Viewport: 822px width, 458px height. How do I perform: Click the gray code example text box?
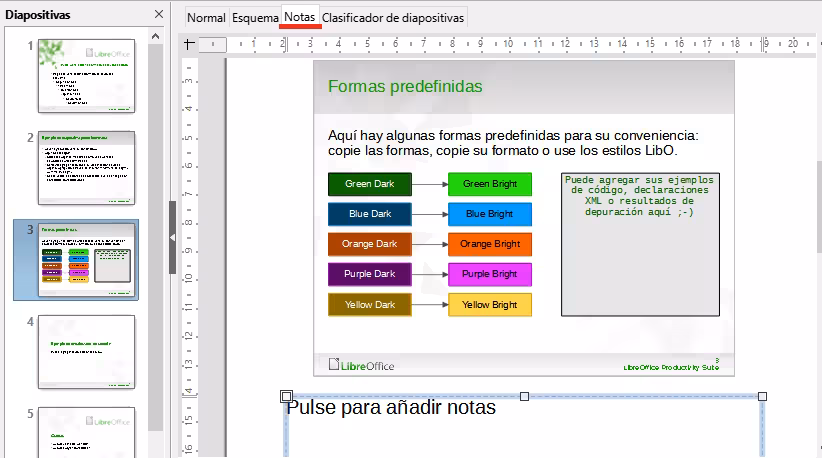pyautogui.click(x=640, y=245)
